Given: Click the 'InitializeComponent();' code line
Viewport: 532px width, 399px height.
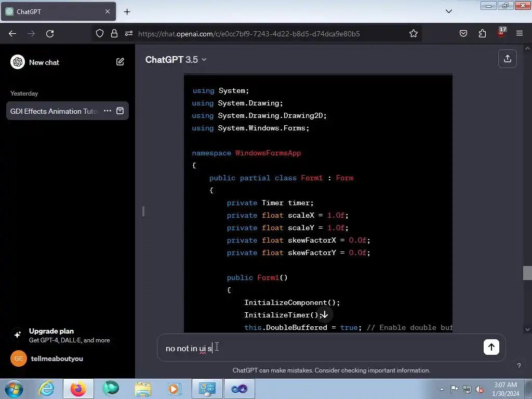Looking at the screenshot, I should (x=292, y=303).
